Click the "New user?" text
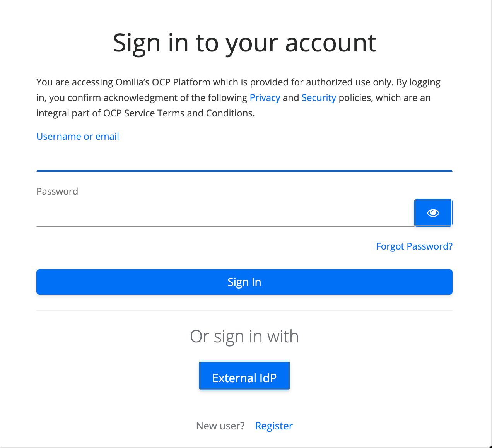This screenshot has width=492, height=448. 220,426
